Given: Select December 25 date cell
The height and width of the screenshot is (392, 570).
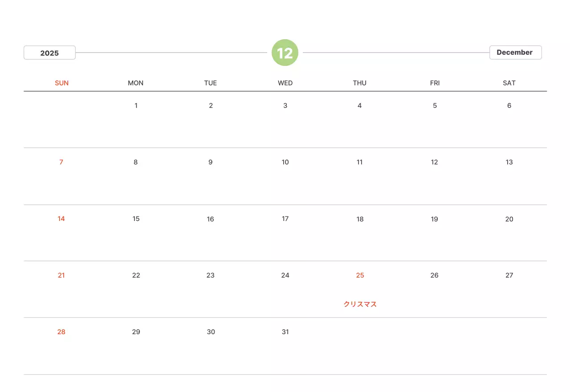Looking at the screenshot, I should click(x=360, y=275).
